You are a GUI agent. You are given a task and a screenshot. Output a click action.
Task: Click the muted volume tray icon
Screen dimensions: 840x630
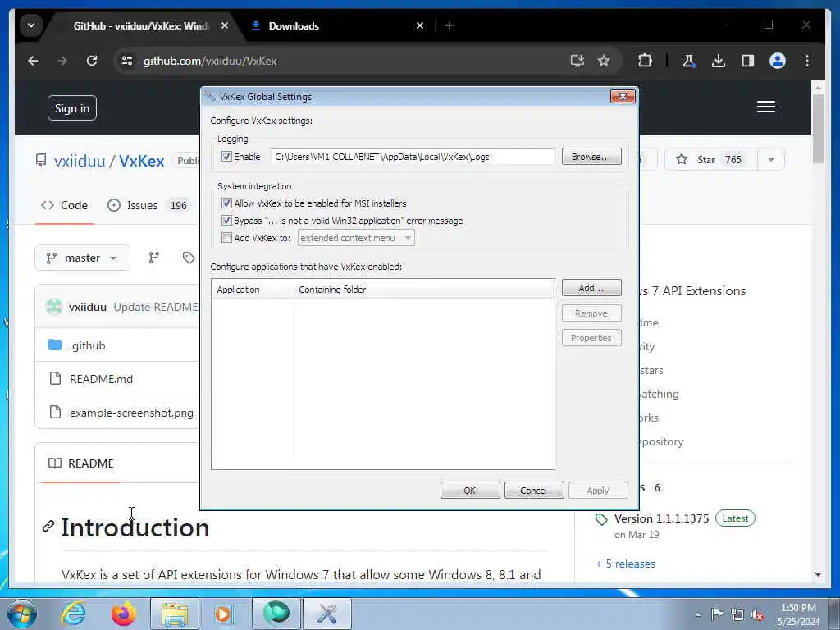click(x=757, y=615)
